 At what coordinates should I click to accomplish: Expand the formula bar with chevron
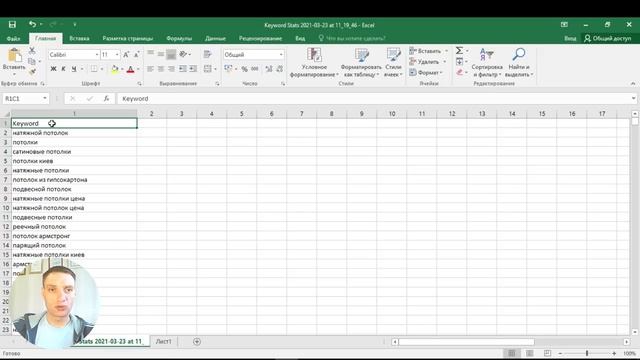(633, 98)
